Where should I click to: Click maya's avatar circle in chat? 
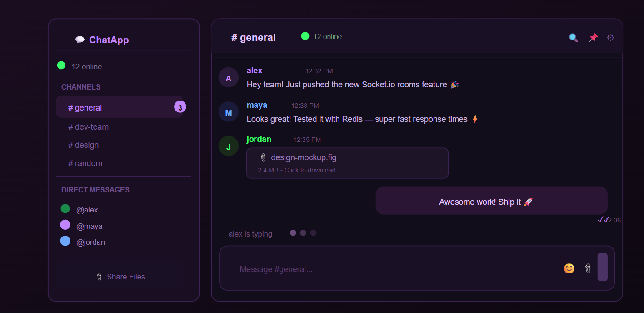click(x=229, y=112)
